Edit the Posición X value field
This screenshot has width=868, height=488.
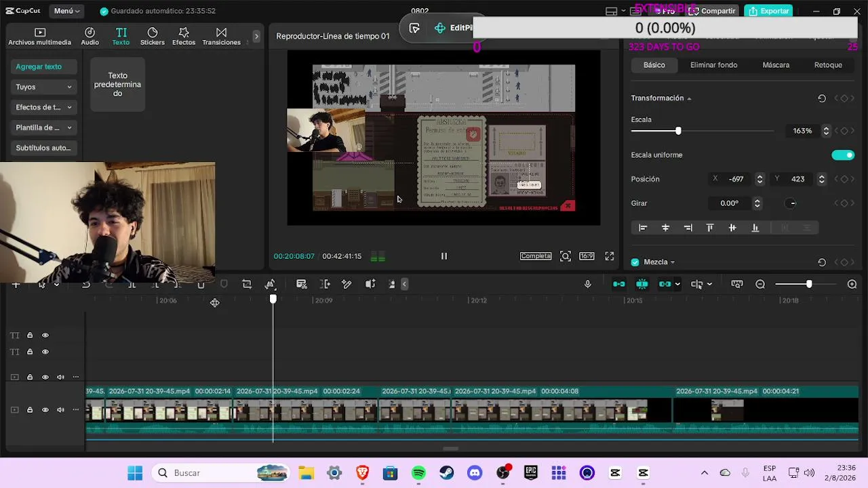(x=736, y=179)
